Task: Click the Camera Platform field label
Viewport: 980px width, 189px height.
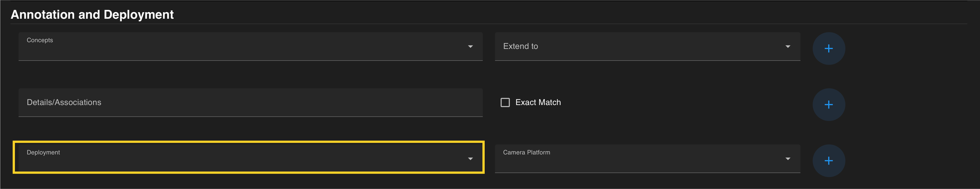Action: (526, 152)
